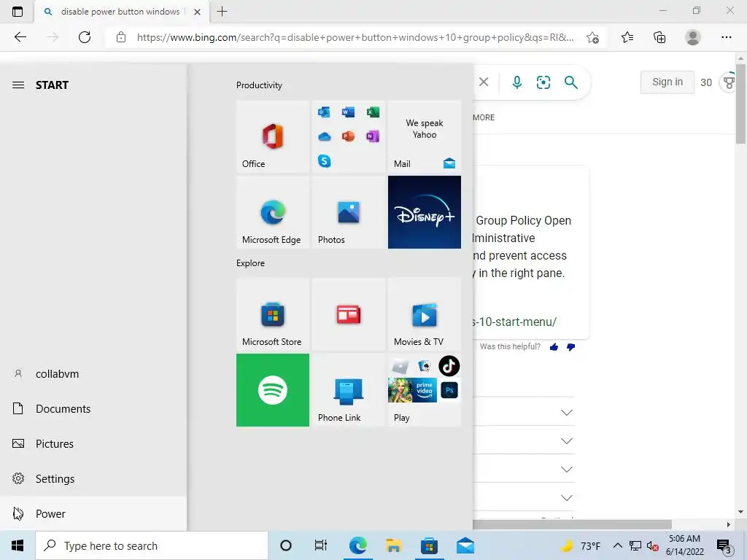Viewport: 747px width, 560px height.
Task: Open Task View on the taskbar
Action: click(321, 545)
